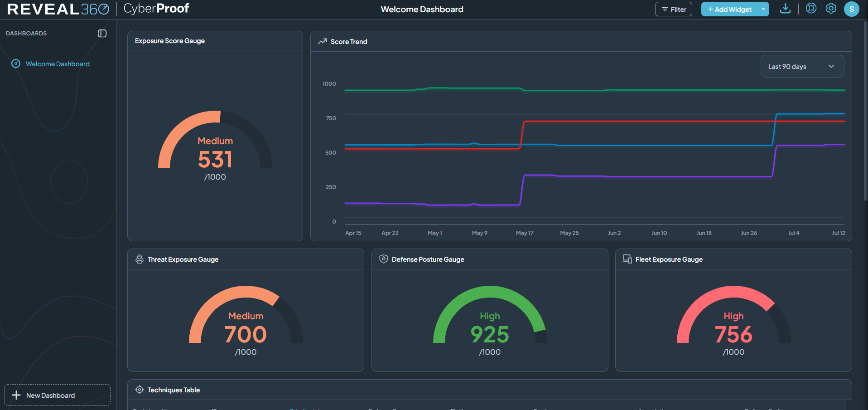Click the 925 defense posture value
The image size is (868, 410).
490,335
